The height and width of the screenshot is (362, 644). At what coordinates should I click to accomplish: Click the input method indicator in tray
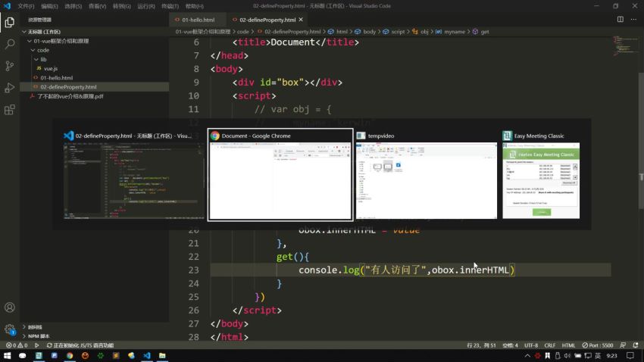click(x=598, y=356)
